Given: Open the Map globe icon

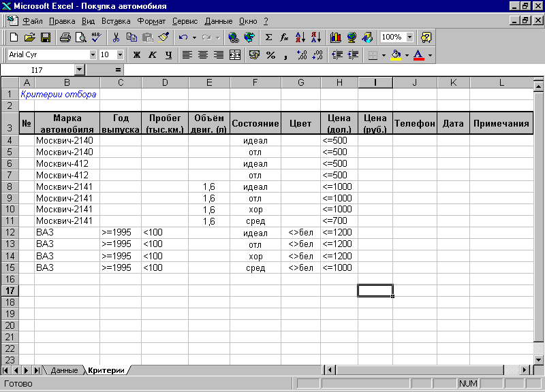Looking at the screenshot, I should point(352,37).
